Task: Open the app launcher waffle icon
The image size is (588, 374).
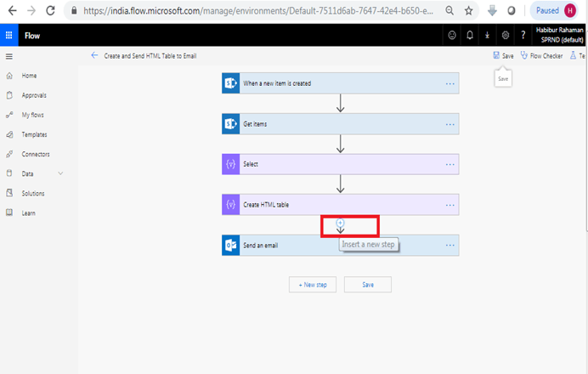Action: (9, 35)
